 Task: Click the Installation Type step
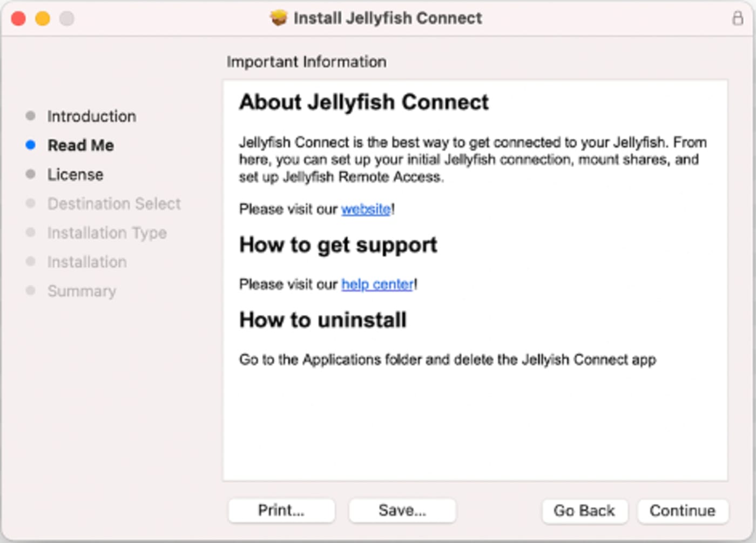click(107, 233)
